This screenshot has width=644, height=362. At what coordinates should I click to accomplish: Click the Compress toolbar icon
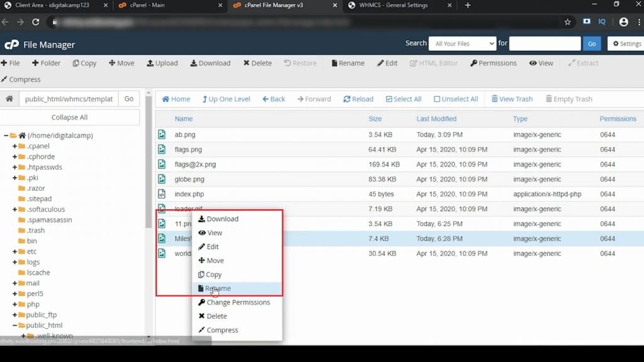4,80
